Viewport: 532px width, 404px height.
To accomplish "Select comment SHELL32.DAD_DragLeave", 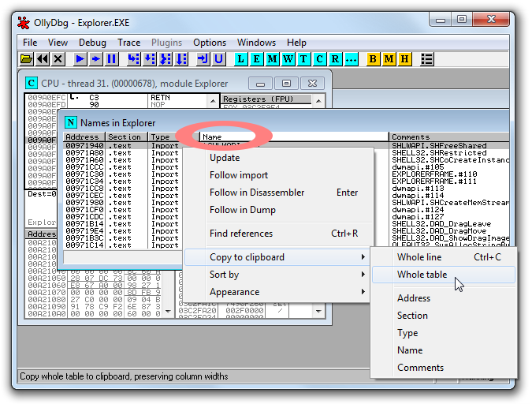I will 441,224.
